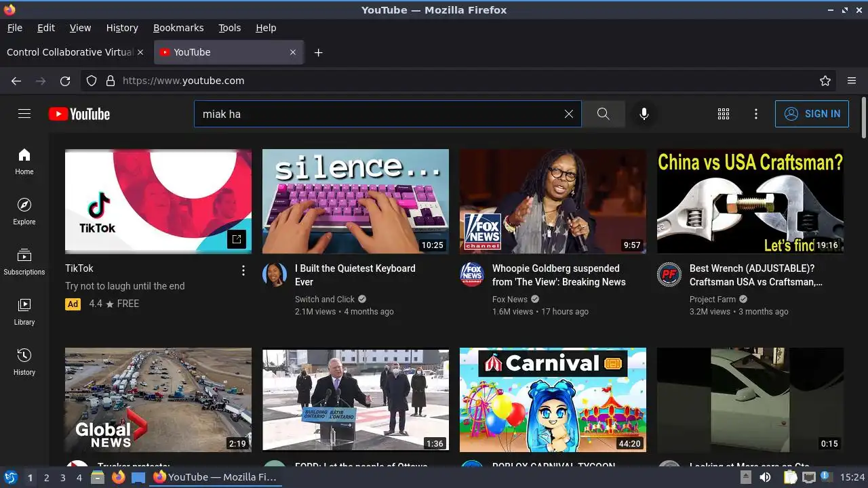Play the Carnival Roblox video thumbnail
This screenshot has height=488, width=868.
pyautogui.click(x=553, y=400)
